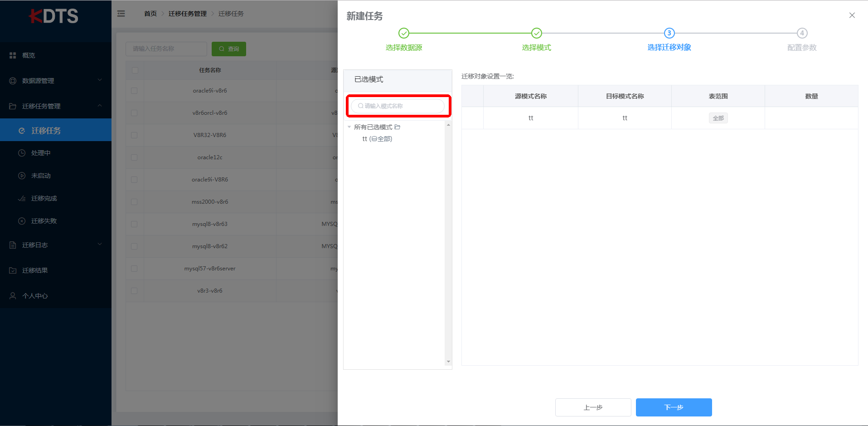Click the task name search field

tap(166, 49)
